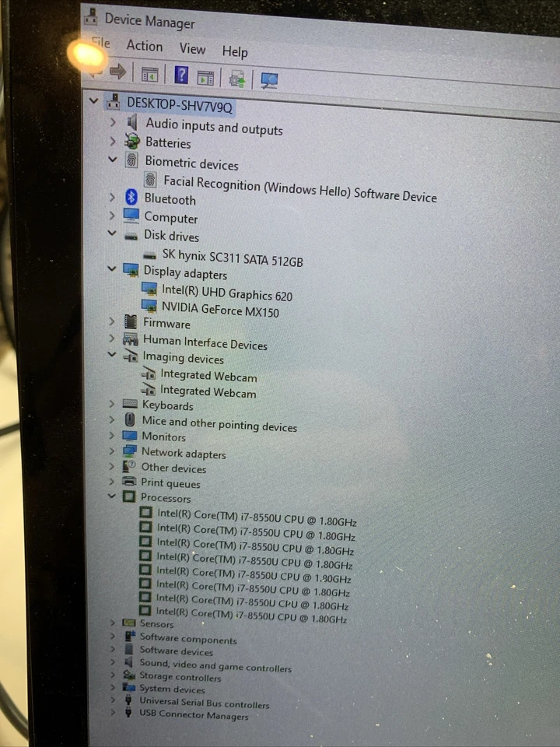Viewport: 560px width, 747px height.
Task: Click the chip icon beside Firmware
Action: [x=131, y=321]
